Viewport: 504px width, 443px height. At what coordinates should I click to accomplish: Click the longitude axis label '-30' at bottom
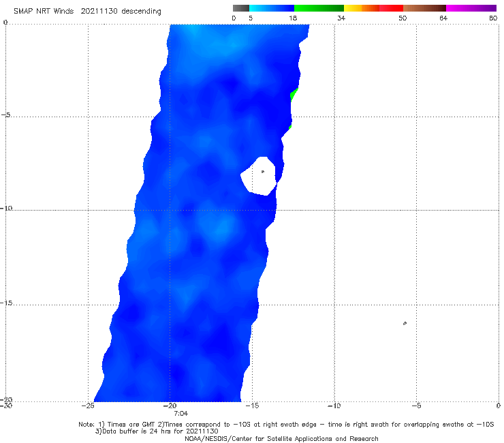pos(6,406)
